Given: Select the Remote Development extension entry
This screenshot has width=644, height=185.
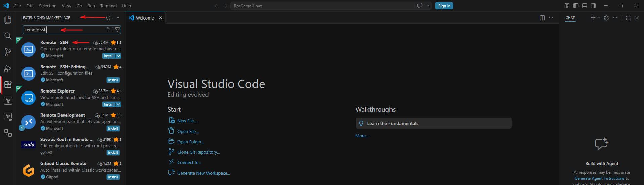Looking at the screenshot, I should click(71, 122).
